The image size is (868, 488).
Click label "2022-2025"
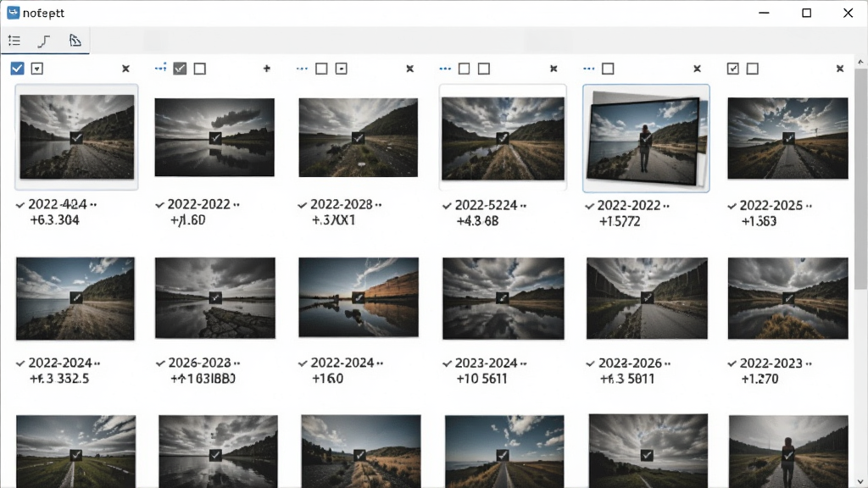click(771, 205)
